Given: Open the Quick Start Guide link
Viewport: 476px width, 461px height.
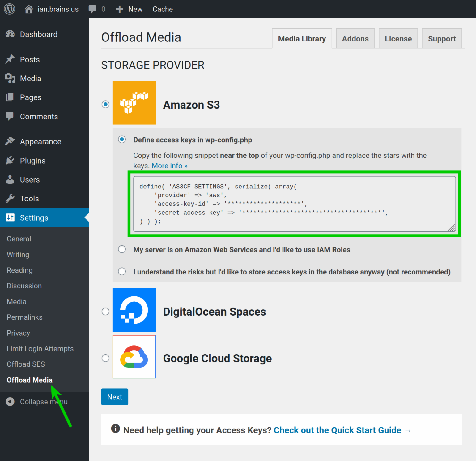Looking at the screenshot, I should [x=342, y=430].
